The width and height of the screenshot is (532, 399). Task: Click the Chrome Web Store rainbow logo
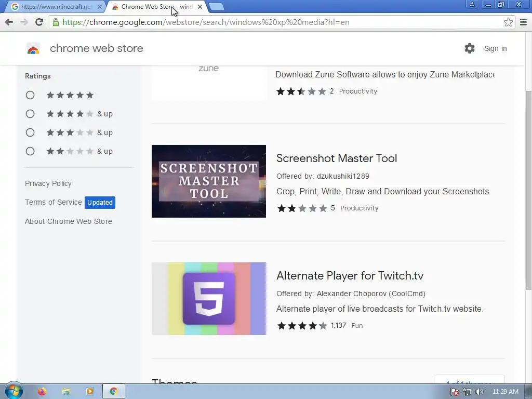click(x=33, y=48)
